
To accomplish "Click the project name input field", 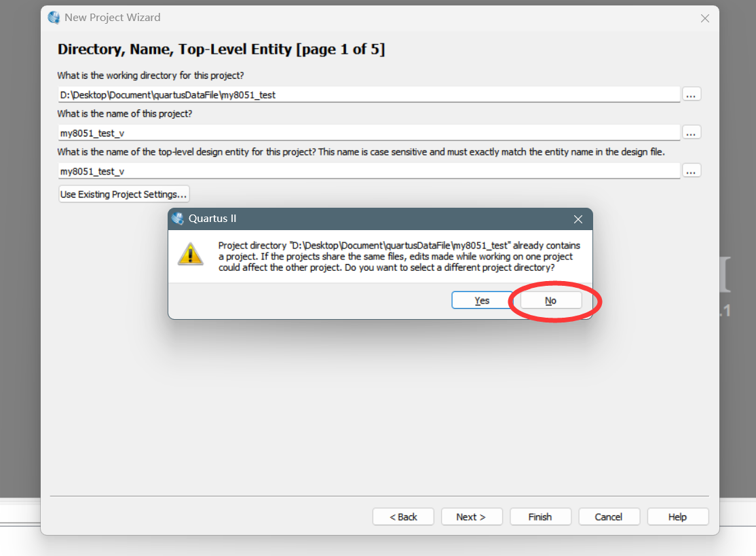I will [369, 132].
